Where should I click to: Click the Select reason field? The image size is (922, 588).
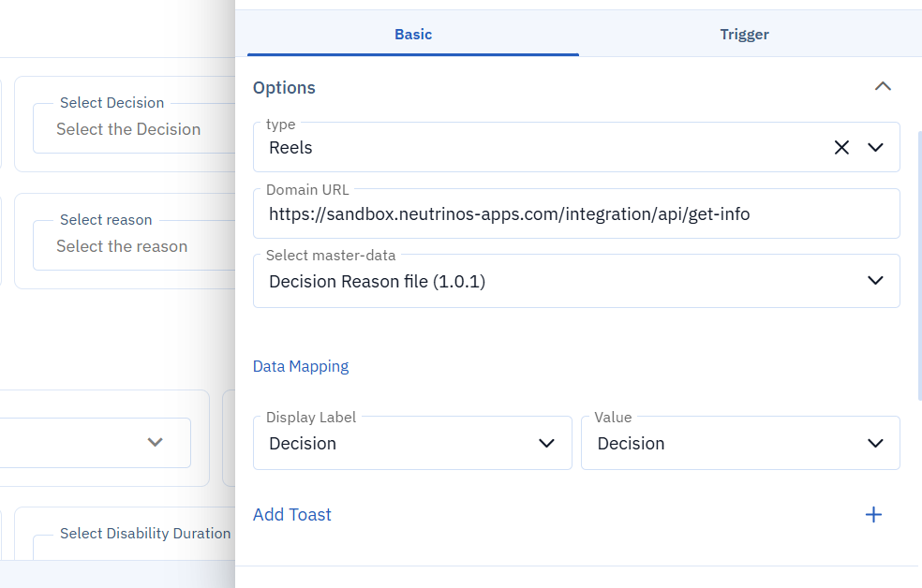coord(134,246)
